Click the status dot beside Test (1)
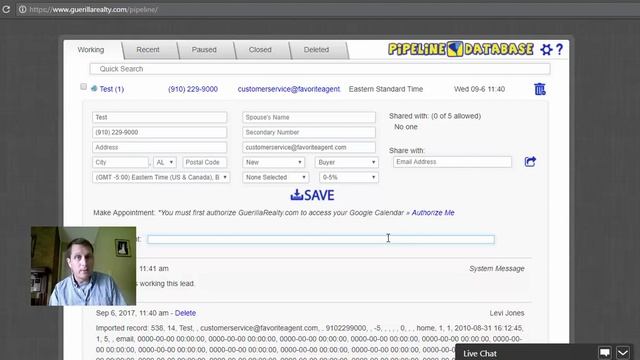This screenshot has width=640, height=360. [x=94, y=89]
